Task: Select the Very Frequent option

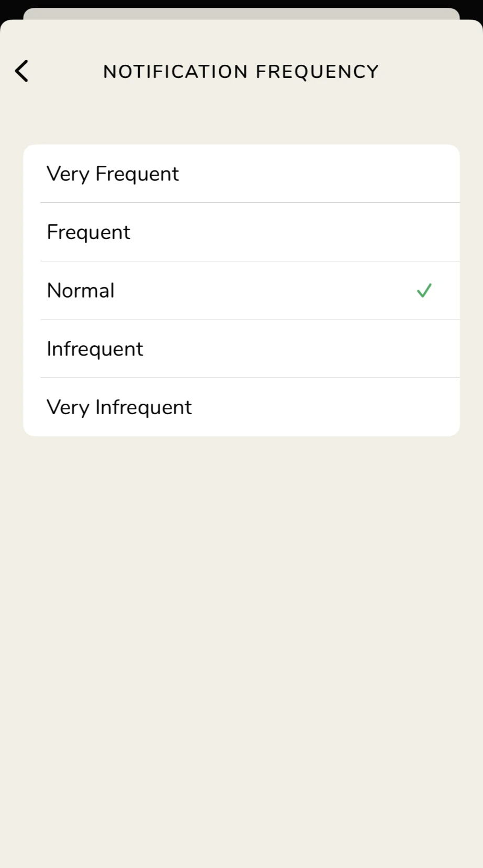Action: (x=241, y=174)
